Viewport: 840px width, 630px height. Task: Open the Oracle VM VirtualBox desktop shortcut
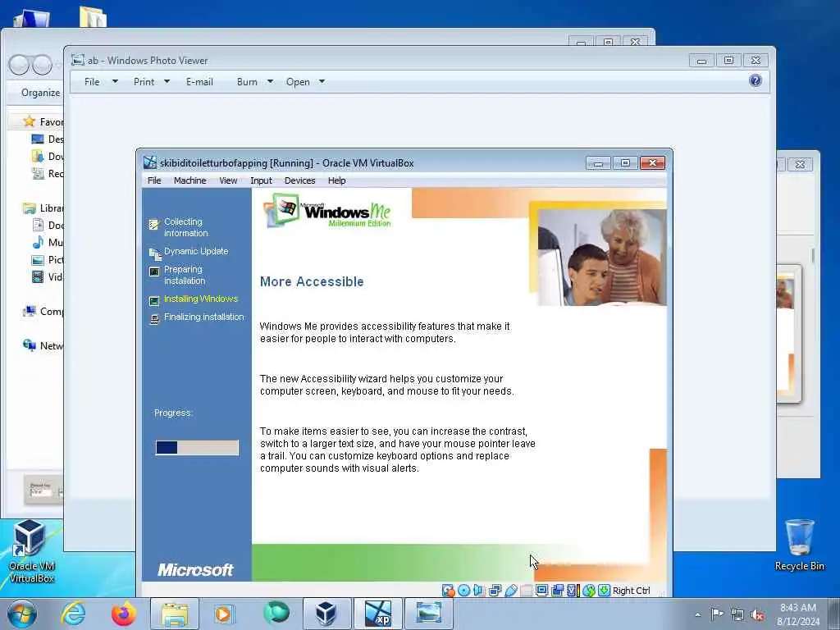coord(31,552)
